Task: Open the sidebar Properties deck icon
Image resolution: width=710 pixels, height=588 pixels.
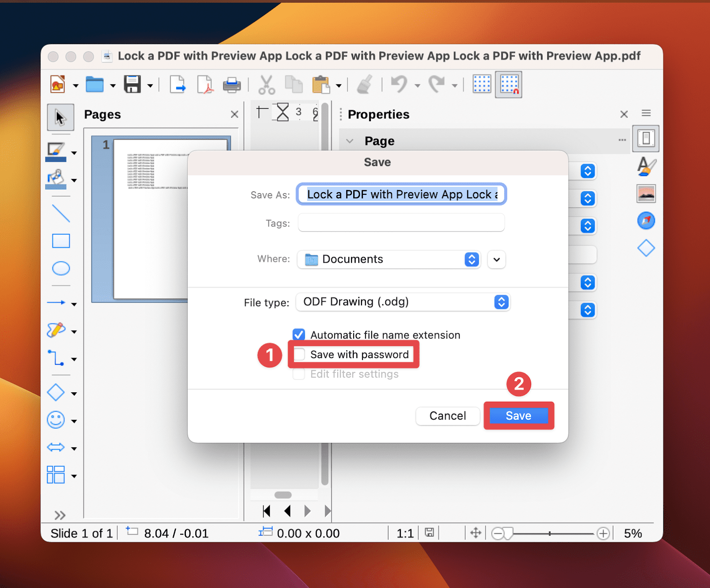Action: (646, 138)
